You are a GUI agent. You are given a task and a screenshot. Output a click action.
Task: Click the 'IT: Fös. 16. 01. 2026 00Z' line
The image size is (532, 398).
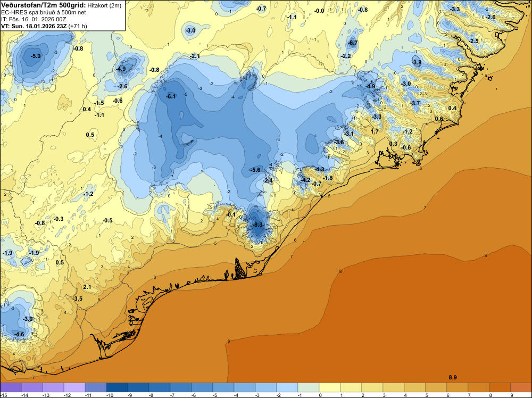coord(34,19)
